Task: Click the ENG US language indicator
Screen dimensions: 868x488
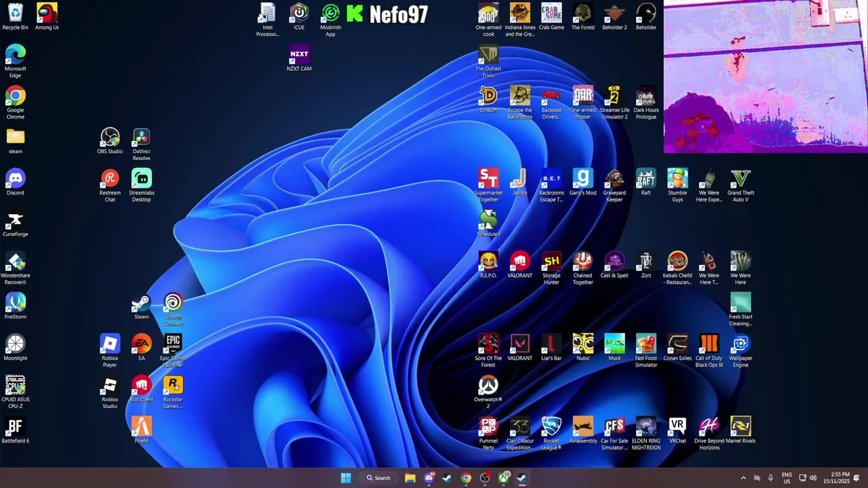Action: coord(787,478)
